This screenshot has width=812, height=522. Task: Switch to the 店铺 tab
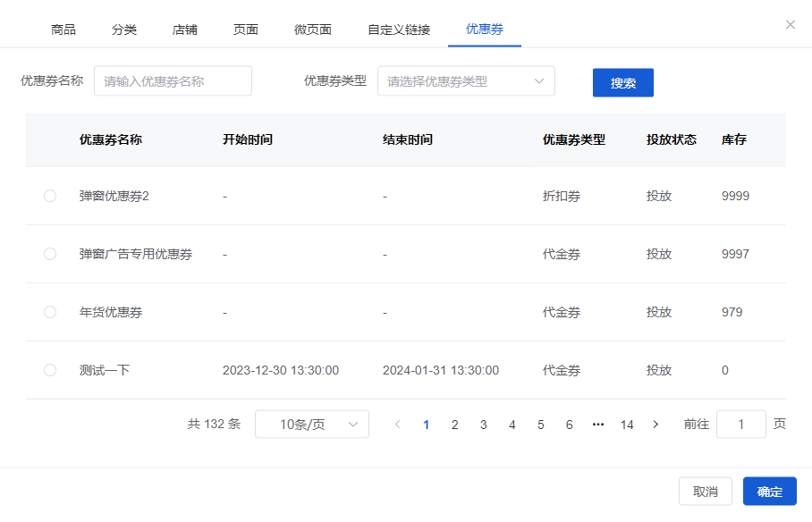point(185,29)
